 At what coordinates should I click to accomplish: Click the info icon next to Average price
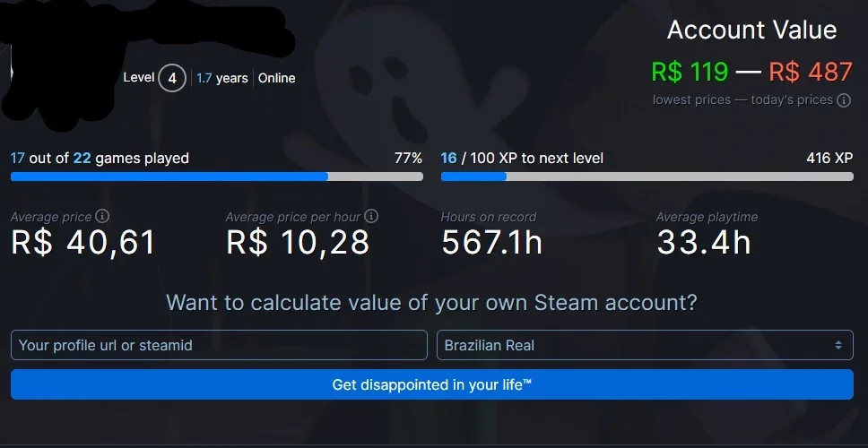(x=102, y=216)
